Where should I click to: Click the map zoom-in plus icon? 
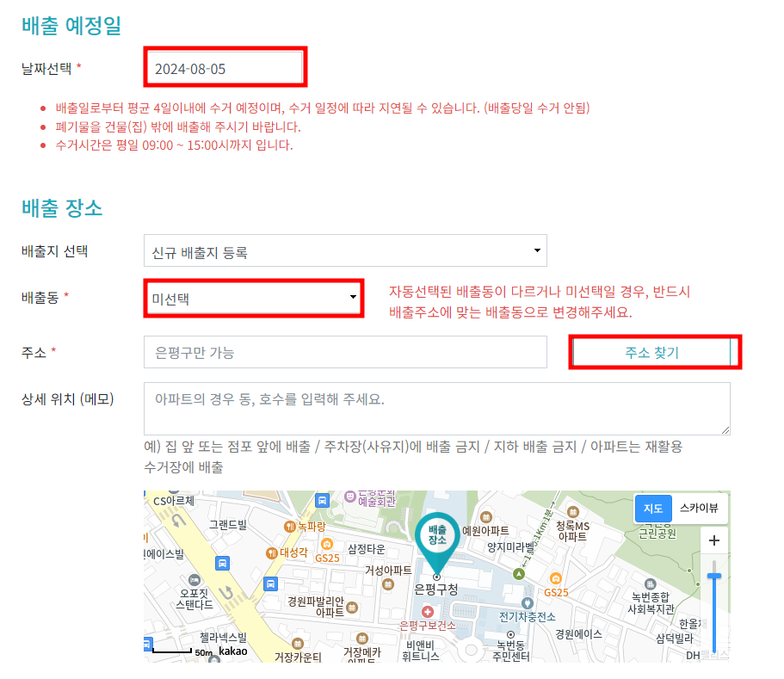[x=714, y=540]
